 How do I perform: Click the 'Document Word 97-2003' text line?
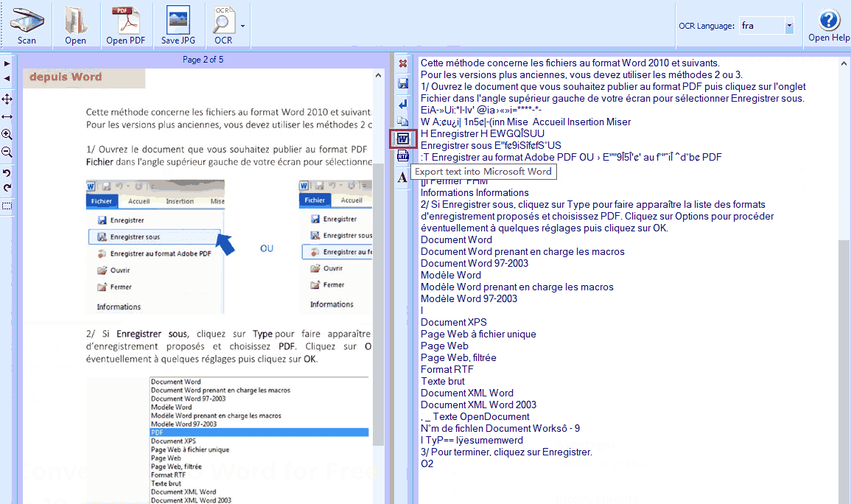pos(474,263)
